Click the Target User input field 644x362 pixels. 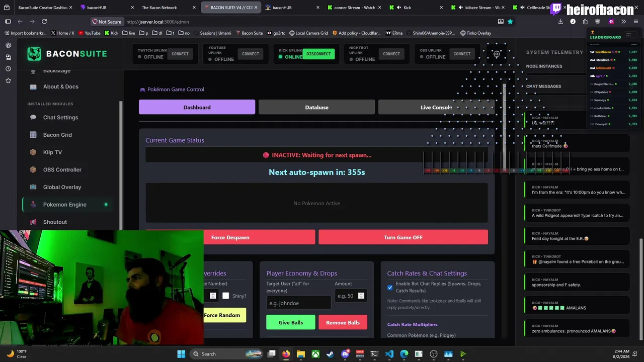pos(299,303)
